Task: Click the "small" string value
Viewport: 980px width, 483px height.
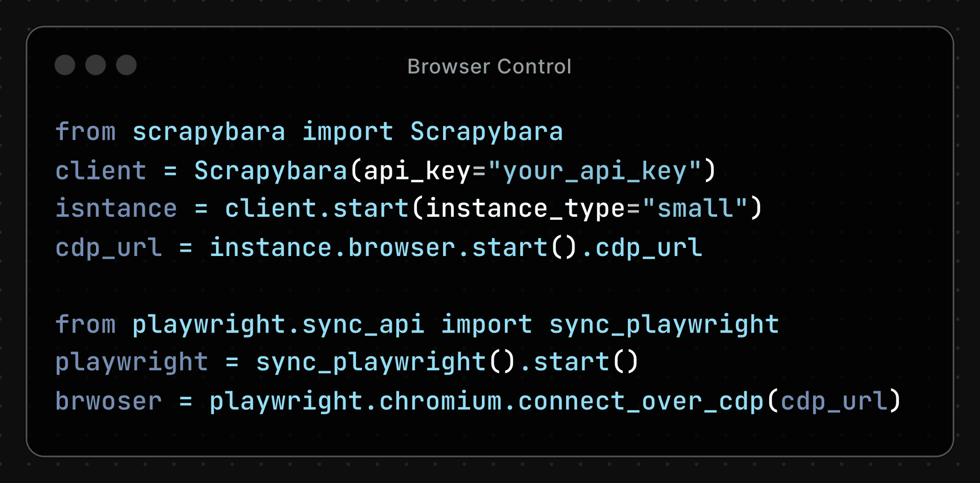Action: [695, 209]
